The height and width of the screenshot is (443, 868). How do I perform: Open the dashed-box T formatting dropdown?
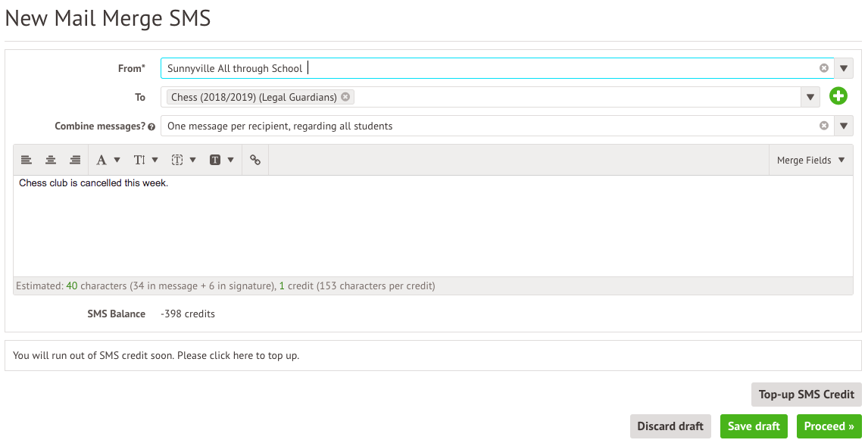click(x=183, y=160)
